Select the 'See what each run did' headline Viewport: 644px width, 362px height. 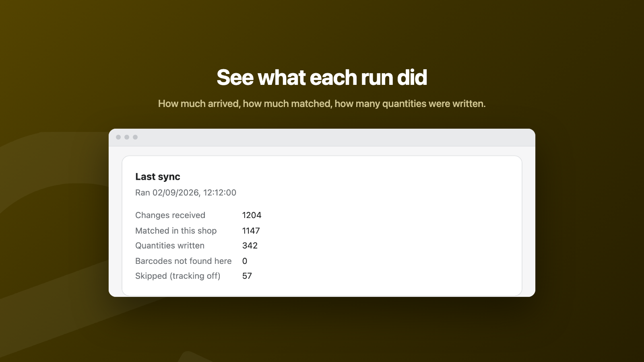coord(322,77)
